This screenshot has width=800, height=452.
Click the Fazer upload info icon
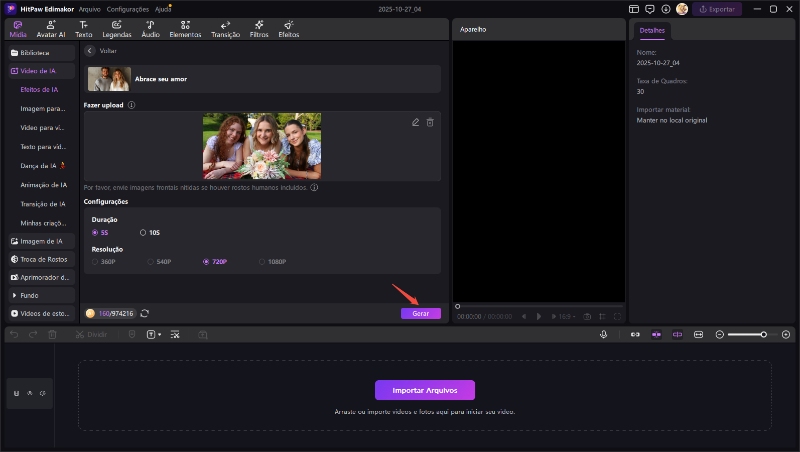point(131,105)
